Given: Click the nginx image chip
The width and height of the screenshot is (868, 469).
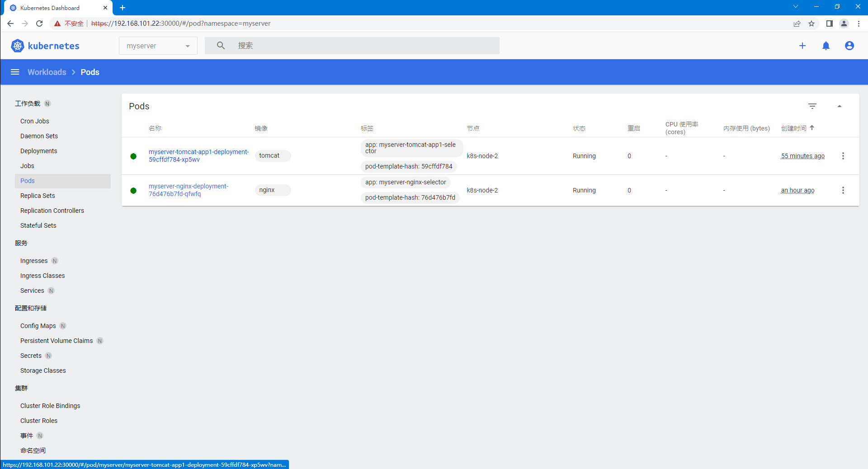Looking at the screenshot, I should point(273,190).
